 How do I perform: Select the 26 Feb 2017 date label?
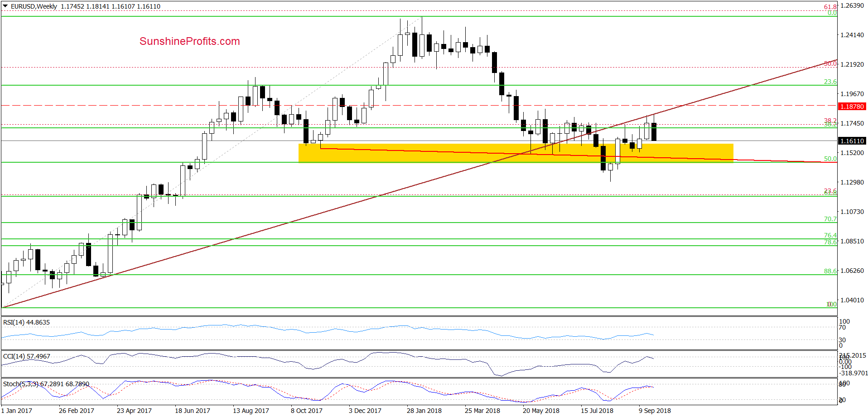[x=77, y=411]
